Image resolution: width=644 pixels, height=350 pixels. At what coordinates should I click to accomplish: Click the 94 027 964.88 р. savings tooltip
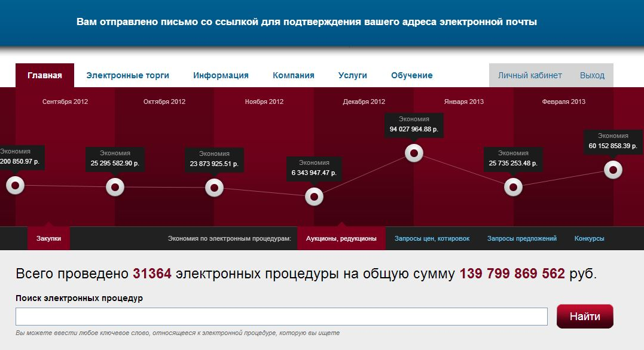[414, 125]
